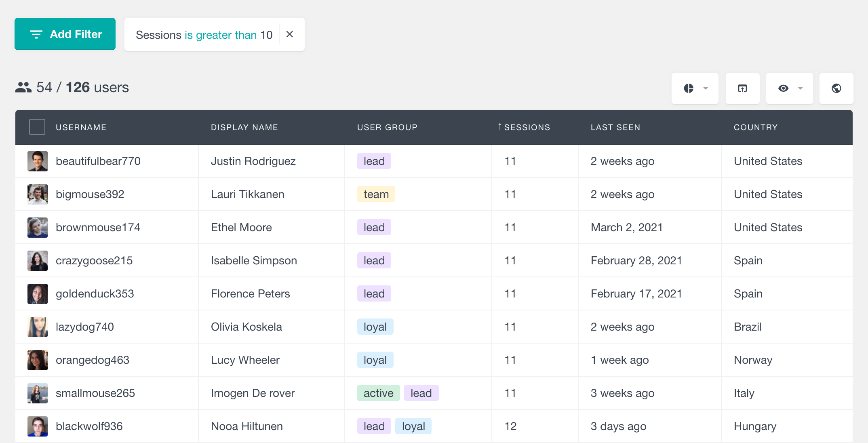Screen dimensions: 868x443
Task: Click the ascending sort arrow beside Sessions
Action: pyautogui.click(x=500, y=127)
